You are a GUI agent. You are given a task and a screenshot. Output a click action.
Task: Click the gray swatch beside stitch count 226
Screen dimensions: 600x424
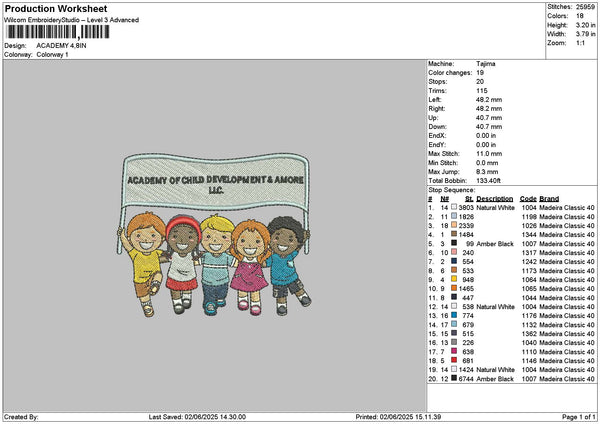454,342
